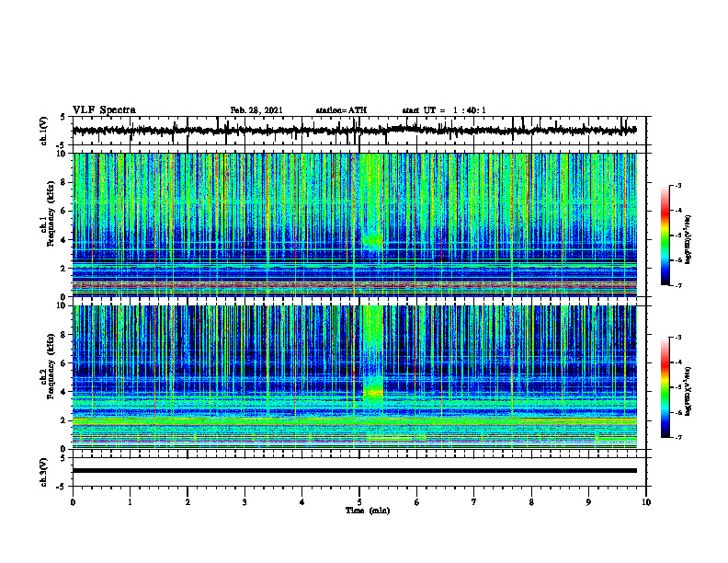Screen dimensions: 728x563
Task: Click time axis tick label "4"
Action: coord(302,502)
